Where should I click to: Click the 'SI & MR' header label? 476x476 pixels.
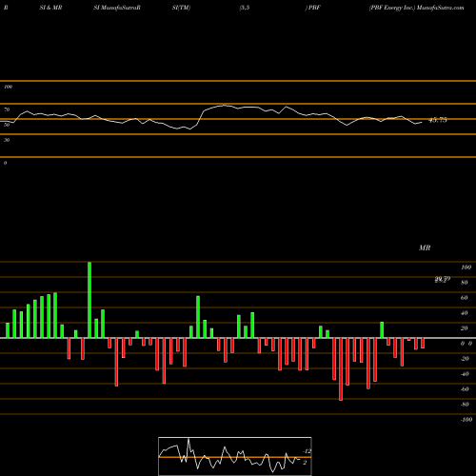point(50,8)
